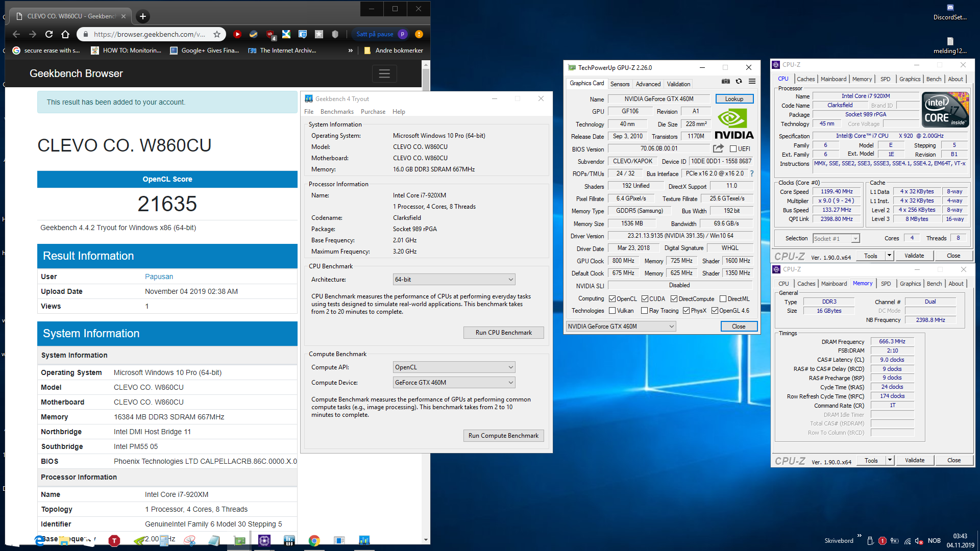Open Chrome from the taskbar
980x551 pixels.
click(x=314, y=541)
